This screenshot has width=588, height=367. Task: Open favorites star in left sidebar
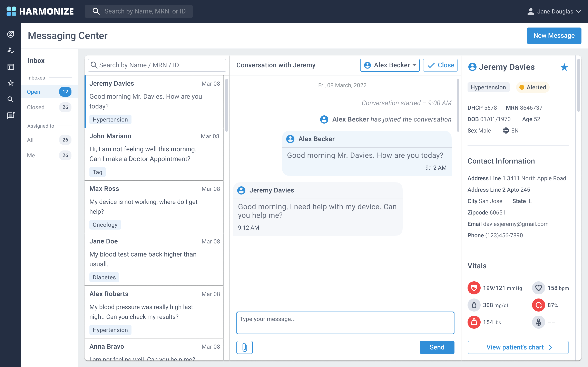click(x=10, y=83)
